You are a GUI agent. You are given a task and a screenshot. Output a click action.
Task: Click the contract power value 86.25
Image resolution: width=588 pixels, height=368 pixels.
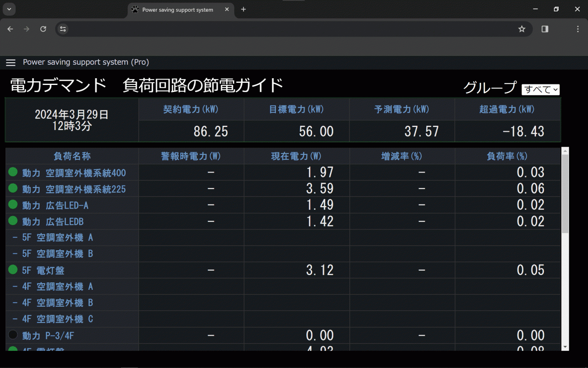211,132
